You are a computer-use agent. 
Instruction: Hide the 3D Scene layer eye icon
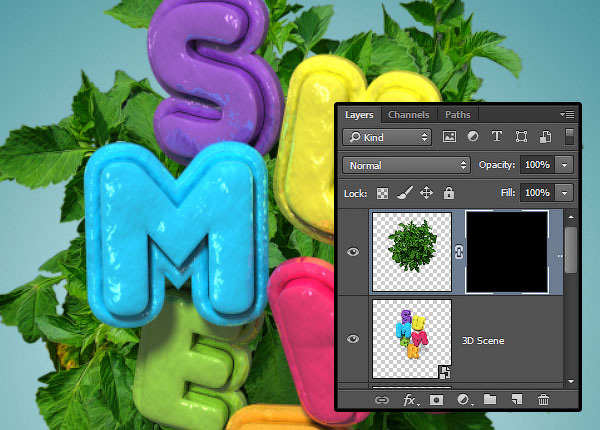pyautogui.click(x=353, y=339)
